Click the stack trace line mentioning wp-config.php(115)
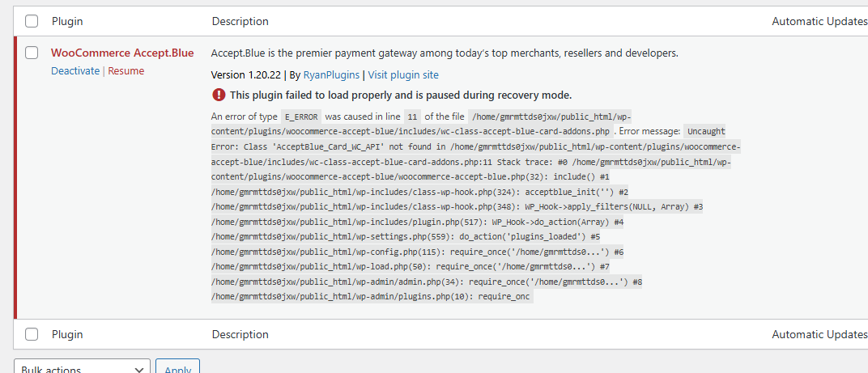Screen dimensions: 868x373 click(x=418, y=252)
